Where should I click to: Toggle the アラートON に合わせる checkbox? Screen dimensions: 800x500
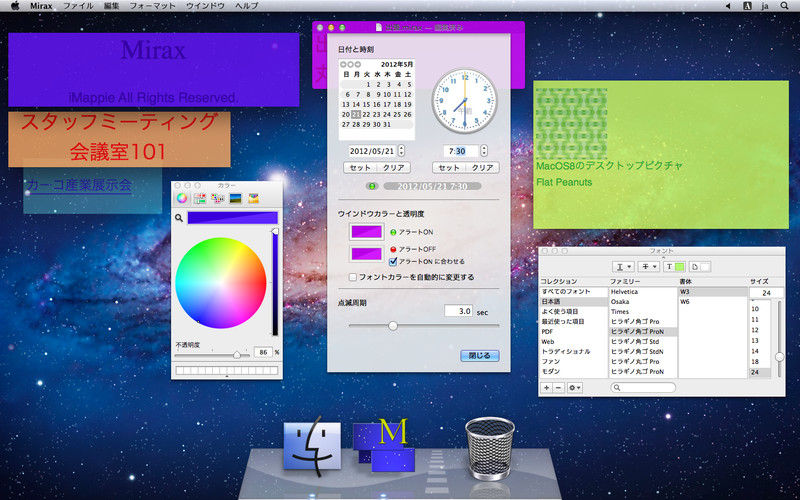[x=394, y=261]
